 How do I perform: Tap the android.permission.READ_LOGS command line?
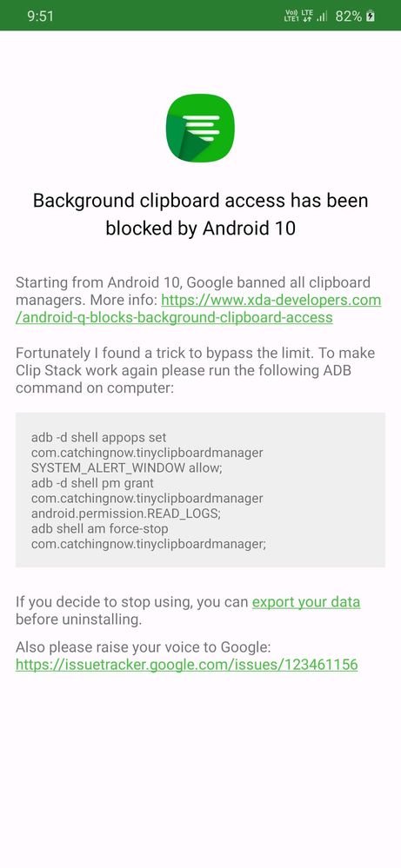click(126, 514)
